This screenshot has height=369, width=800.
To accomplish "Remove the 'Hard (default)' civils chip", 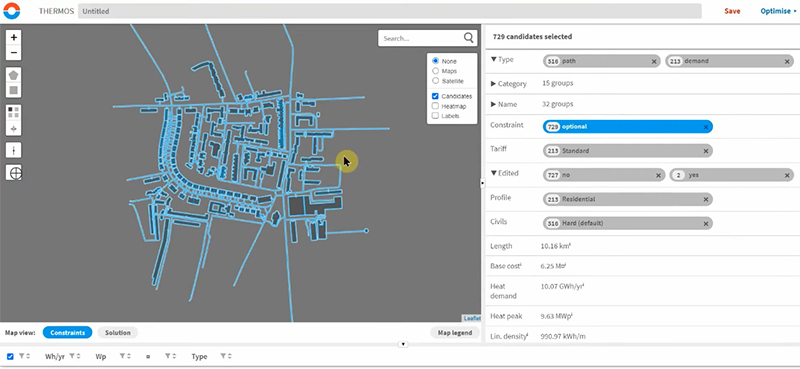I will pos(706,224).
